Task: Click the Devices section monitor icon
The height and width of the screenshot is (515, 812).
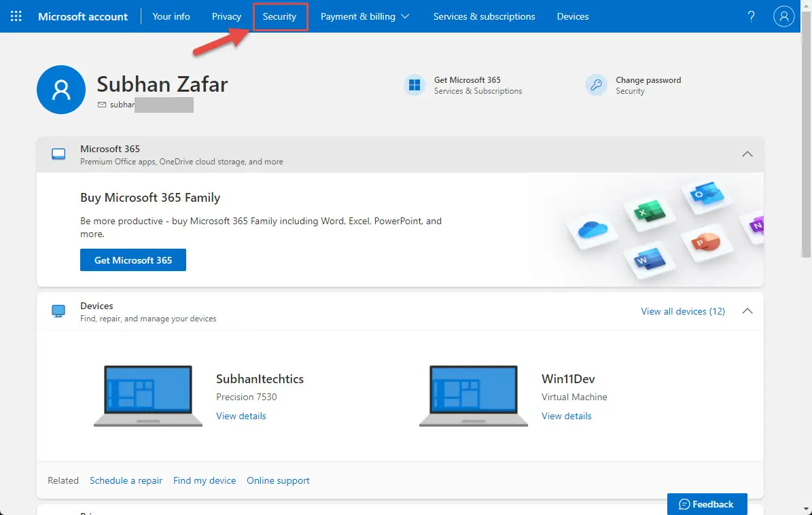Action: (58, 311)
